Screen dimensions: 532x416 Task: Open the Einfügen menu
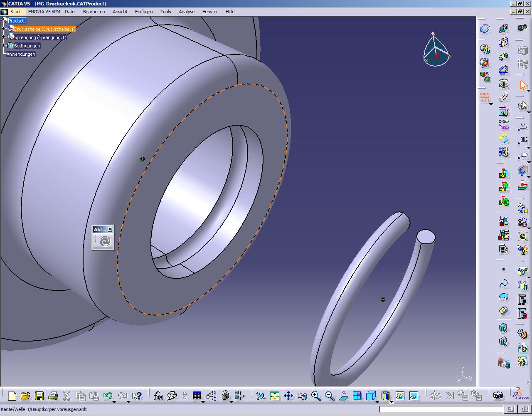coord(144,12)
